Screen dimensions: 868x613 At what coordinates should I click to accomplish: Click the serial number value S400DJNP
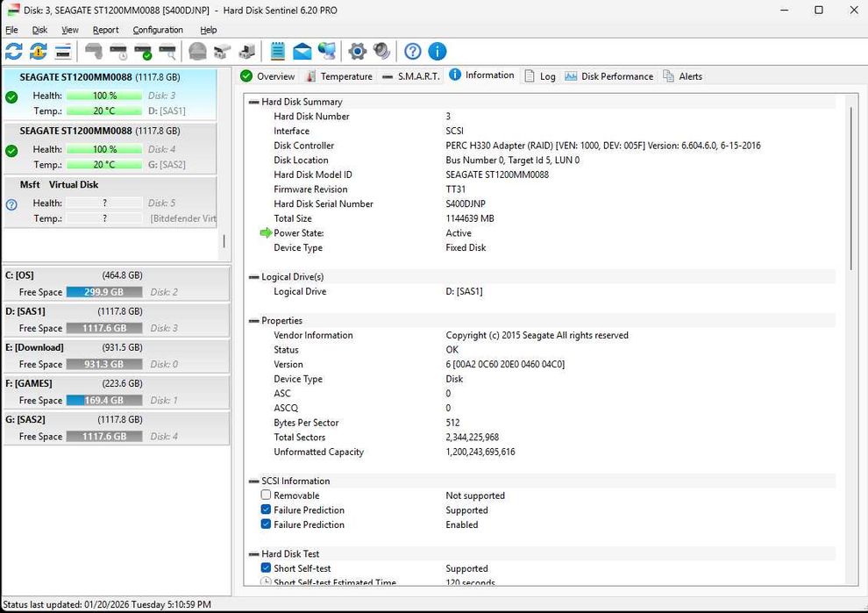coord(466,203)
